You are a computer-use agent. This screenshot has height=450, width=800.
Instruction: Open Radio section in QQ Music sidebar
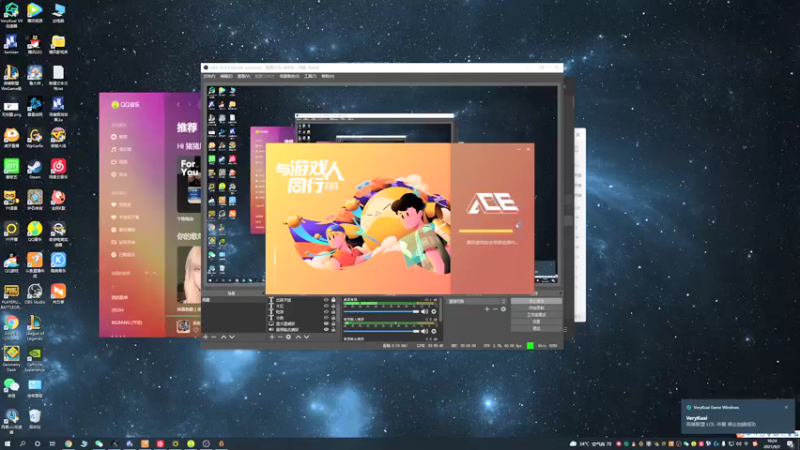[x=119, y=174]
